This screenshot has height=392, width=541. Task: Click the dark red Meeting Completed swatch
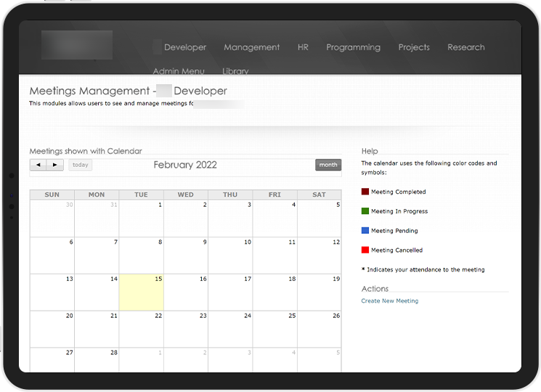point(365,192)
